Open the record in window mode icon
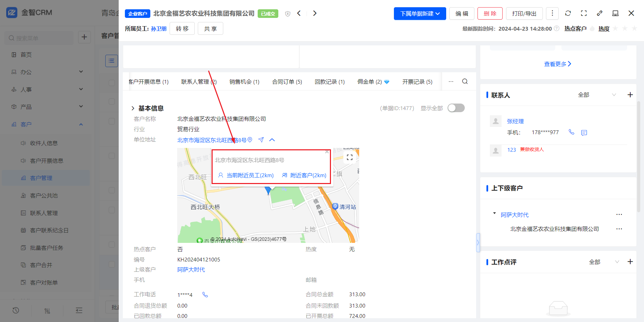 615,13
